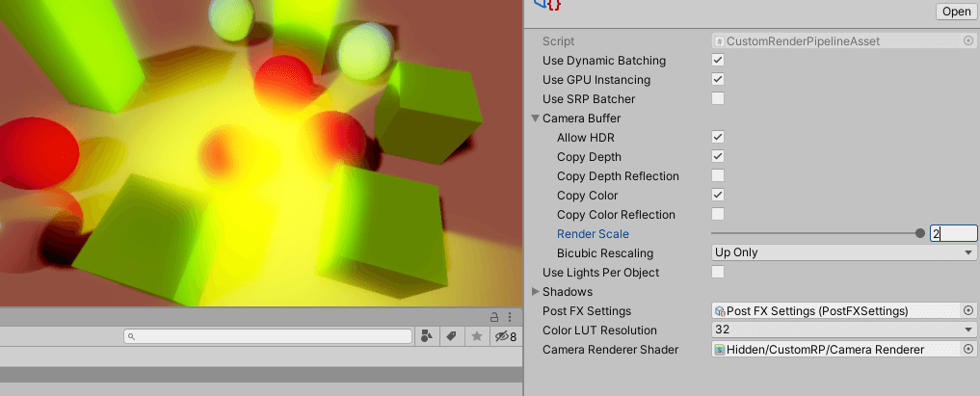Click the Search by Type filter icon
This screenshot has height=396, width=980.
click(x=426, y=336)
